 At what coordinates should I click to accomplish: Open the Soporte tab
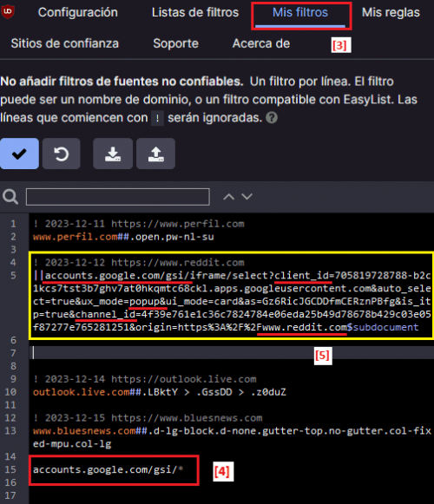pos(175,43)
